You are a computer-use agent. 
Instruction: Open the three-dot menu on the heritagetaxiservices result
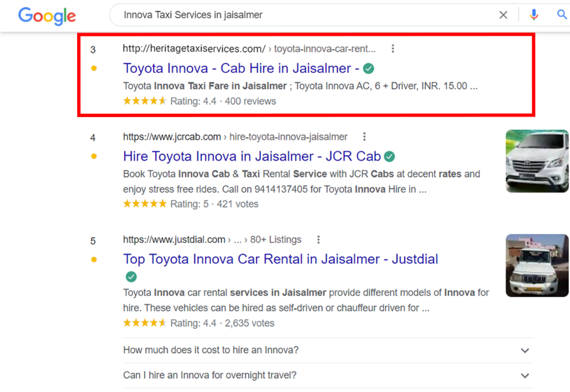click(393, 48)
